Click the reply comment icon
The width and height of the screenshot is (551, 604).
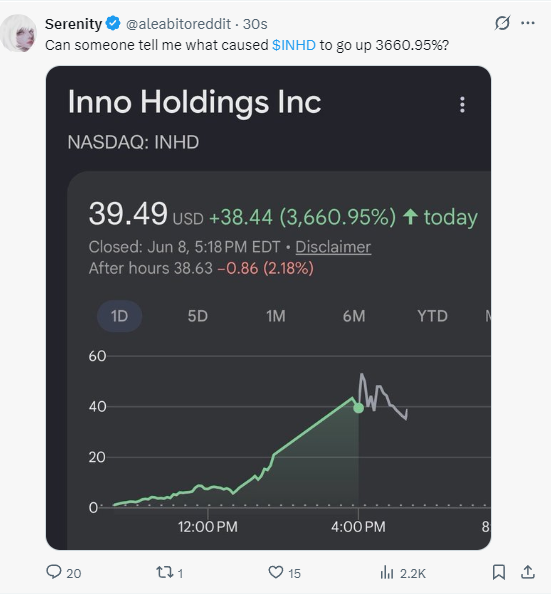(x=54, y=572)
